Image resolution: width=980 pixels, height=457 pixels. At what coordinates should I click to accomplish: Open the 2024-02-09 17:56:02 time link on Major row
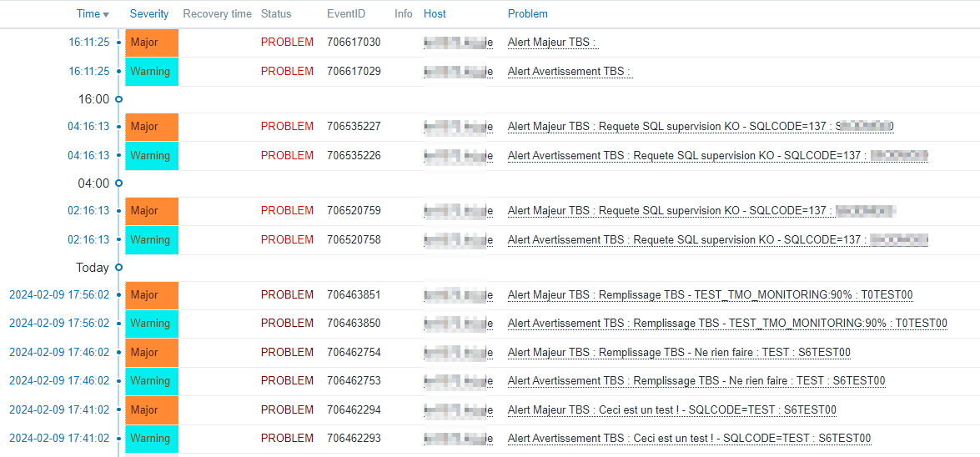click(59, 295)
